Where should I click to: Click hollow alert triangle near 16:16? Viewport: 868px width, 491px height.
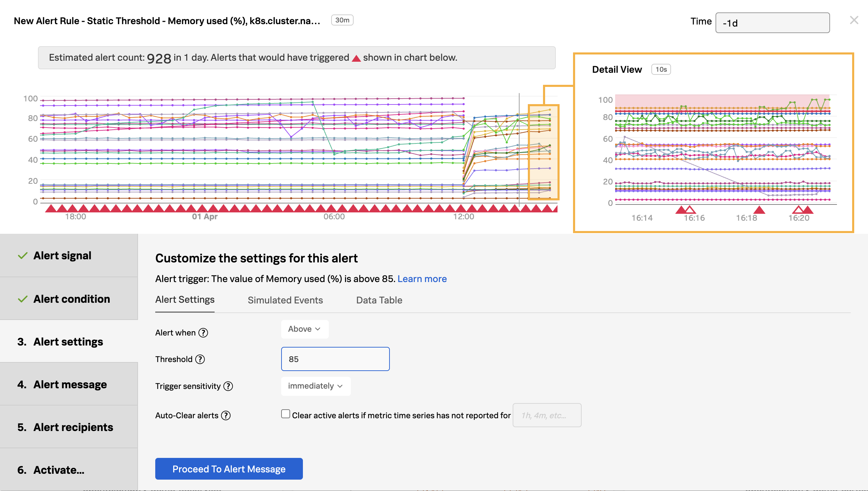tap(690, 209)
